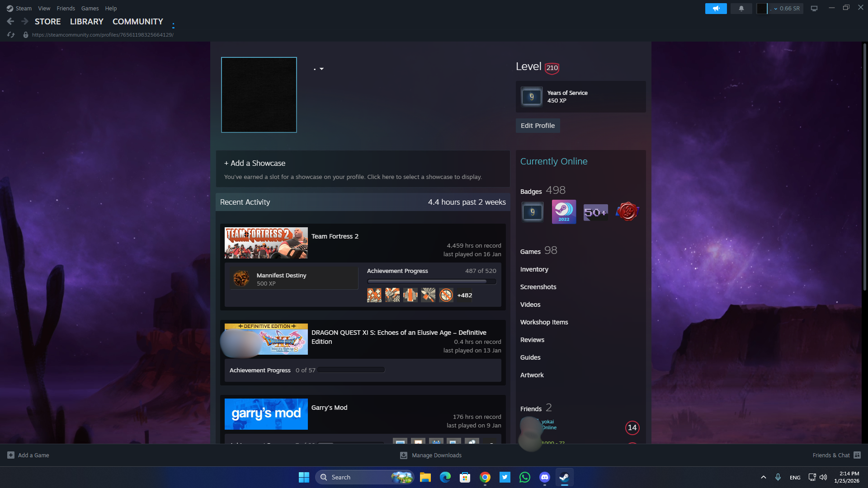The image size is (868, 488).
Task: Click the Edit Profile button
Action: point(538,126)
